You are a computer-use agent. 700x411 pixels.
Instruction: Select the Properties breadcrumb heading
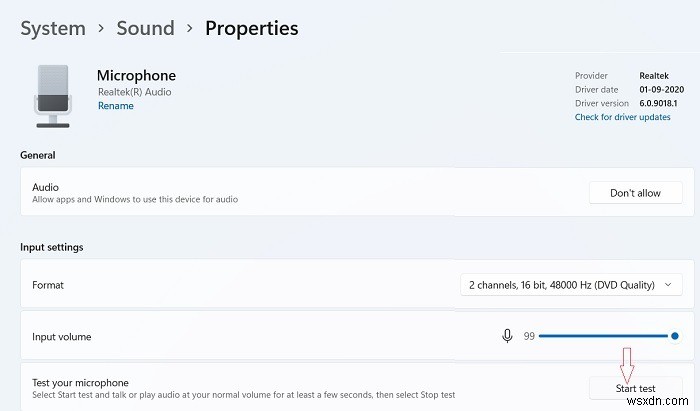pyautogui.click(x=251, y=28)
